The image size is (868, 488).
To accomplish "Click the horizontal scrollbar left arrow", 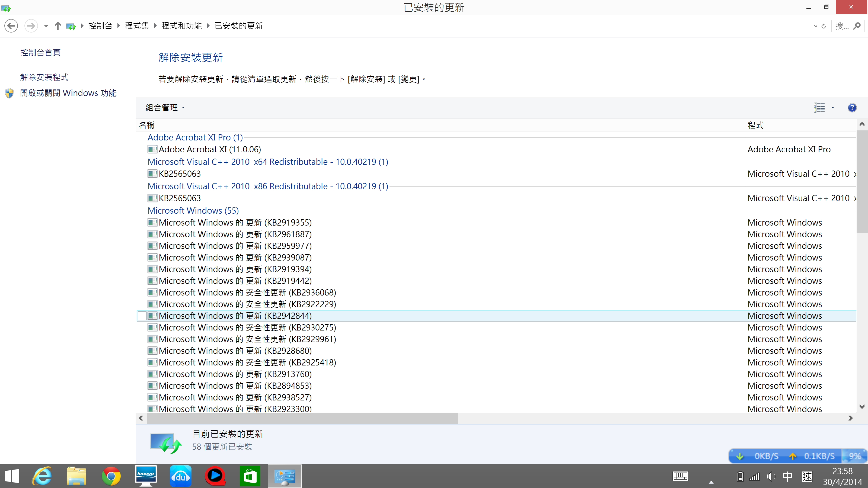I will 141,418.
